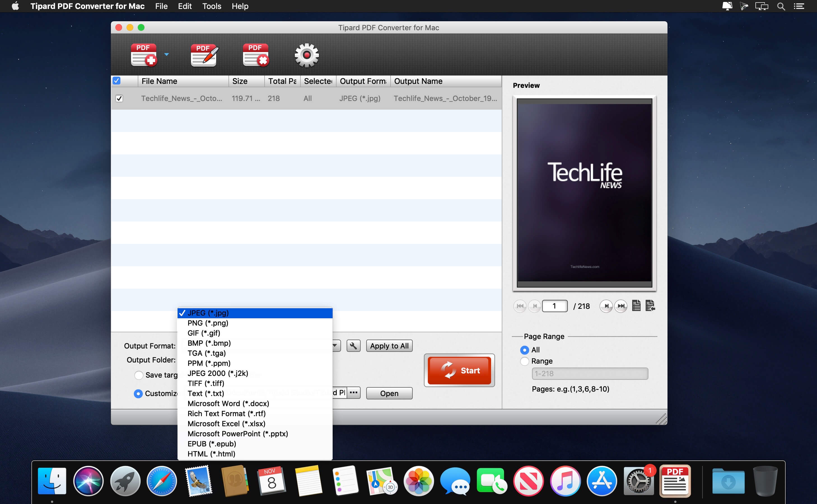
Task: Click the last page navigation button
Action: click(x=622, y=305)
